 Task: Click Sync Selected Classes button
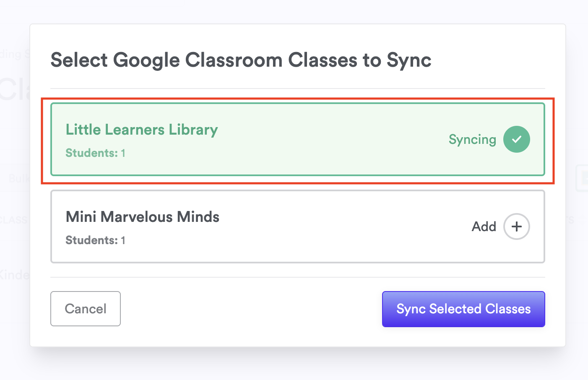tap(463, 309)
